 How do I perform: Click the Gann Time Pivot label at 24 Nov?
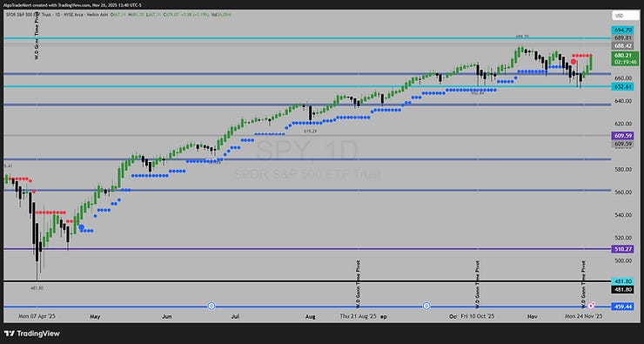(x=583, y=284)
